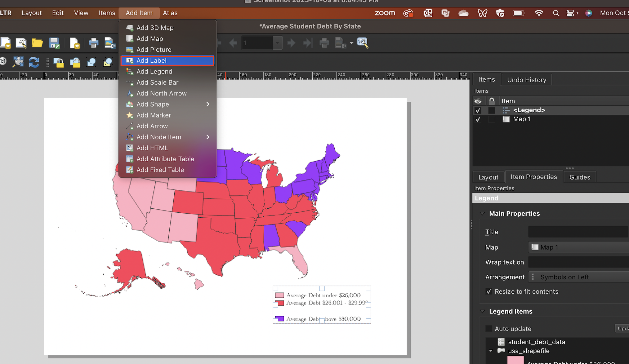
Task: Open the Arrangement Symbols on Left dropdown
Action: [578, 277]
